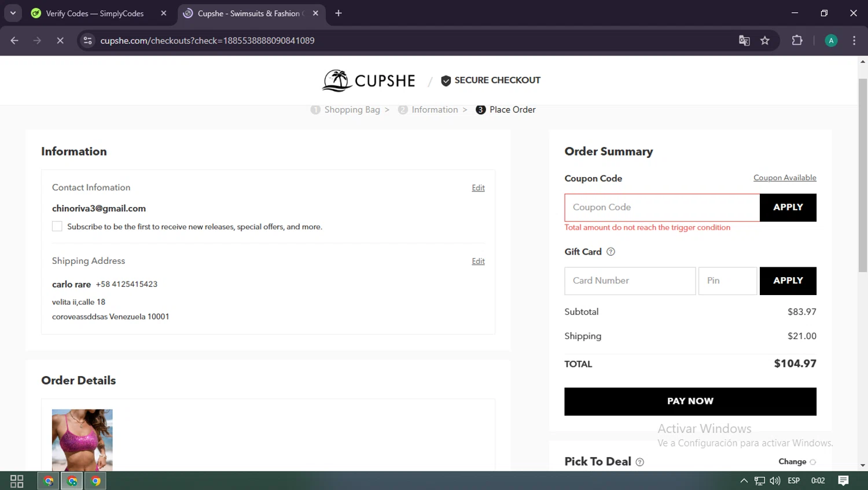Click the browser forward arrow
The width and height of the screenshot is (868, 490).
click(x=37, y=40)
